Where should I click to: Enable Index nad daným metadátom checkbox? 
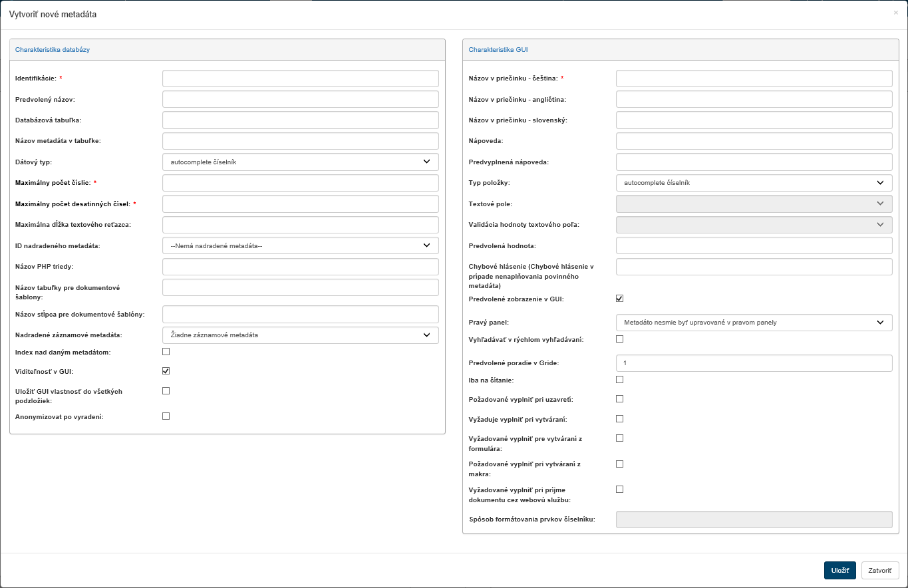[x=166, y=351]
